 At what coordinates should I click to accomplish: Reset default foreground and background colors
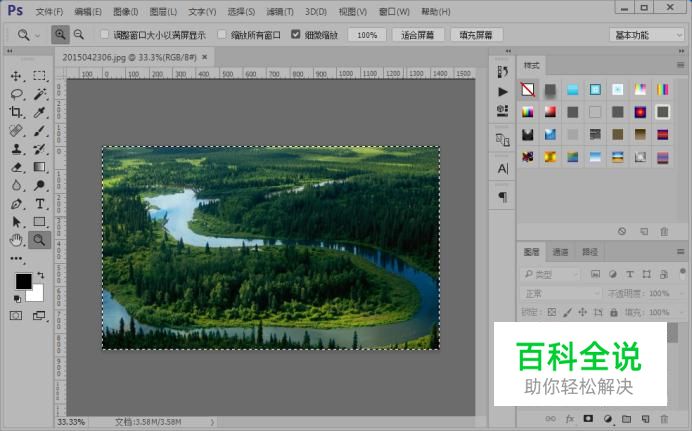click(17, 299)
